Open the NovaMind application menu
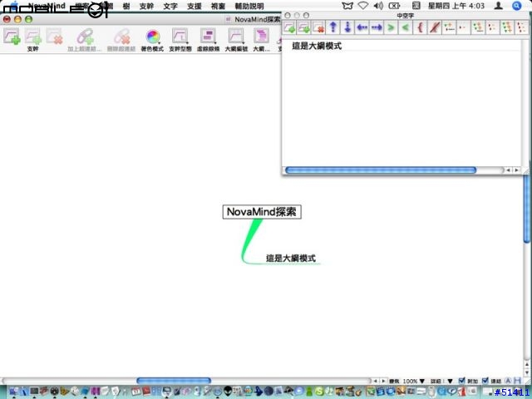Image resolution: width=532 pixels, height=399 pixels. click(x=47, y=6)
